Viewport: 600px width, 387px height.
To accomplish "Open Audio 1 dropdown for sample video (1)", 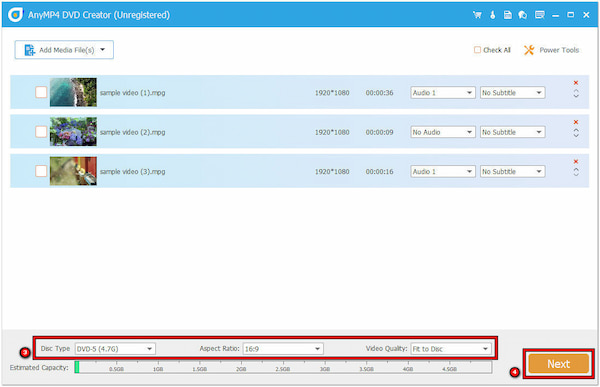I will pyautogui.click(x=443, y=93).
